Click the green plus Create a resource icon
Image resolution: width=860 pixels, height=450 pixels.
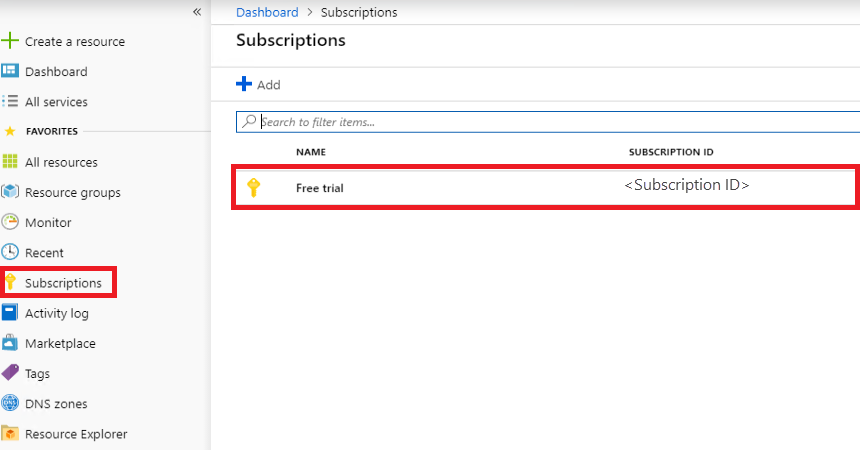click(x=10, y=41)
